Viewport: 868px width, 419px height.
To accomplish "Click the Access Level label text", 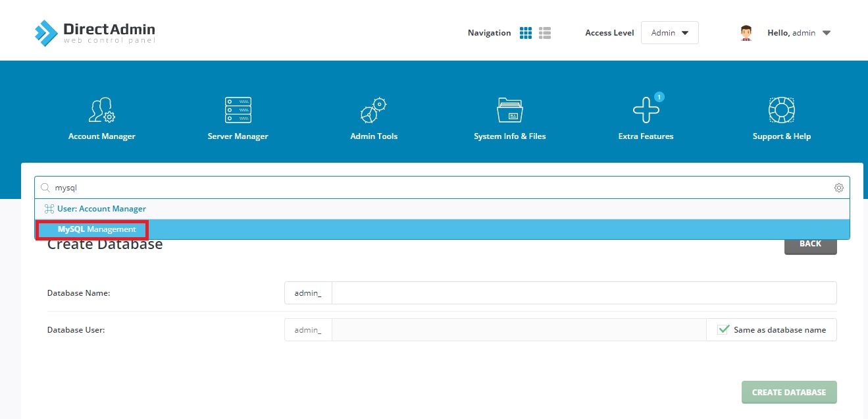I will [609, 33].
